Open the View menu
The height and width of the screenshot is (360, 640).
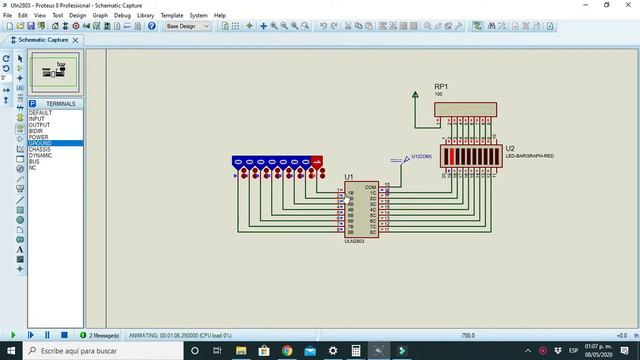tap(40, 16)
